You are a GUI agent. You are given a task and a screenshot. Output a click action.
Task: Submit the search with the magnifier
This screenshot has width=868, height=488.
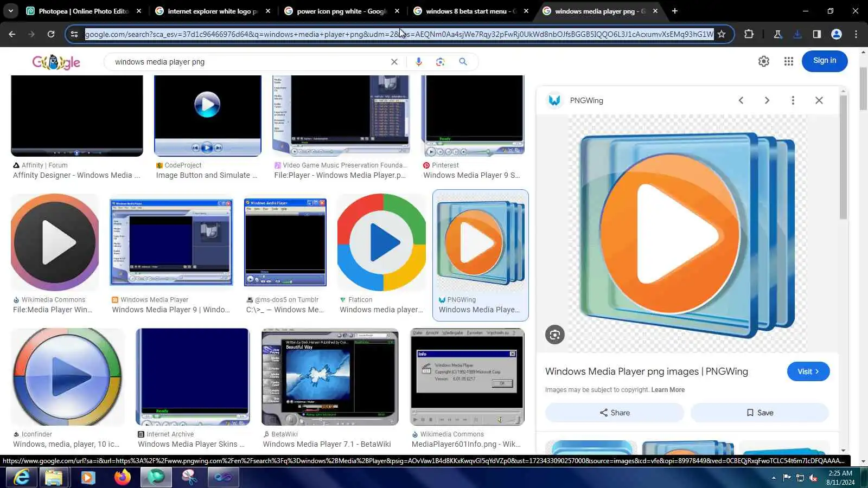(463, 62)
